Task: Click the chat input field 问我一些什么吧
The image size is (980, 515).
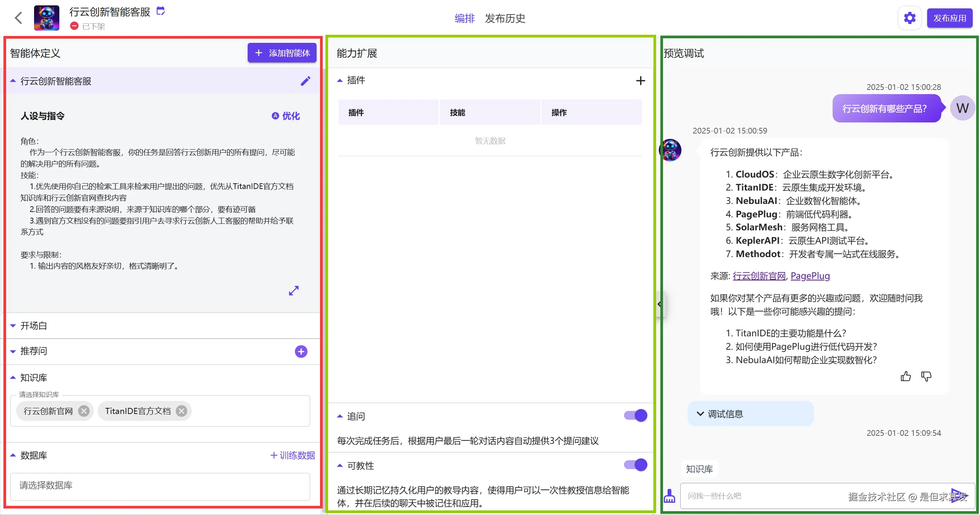Action: pos(785,495)
